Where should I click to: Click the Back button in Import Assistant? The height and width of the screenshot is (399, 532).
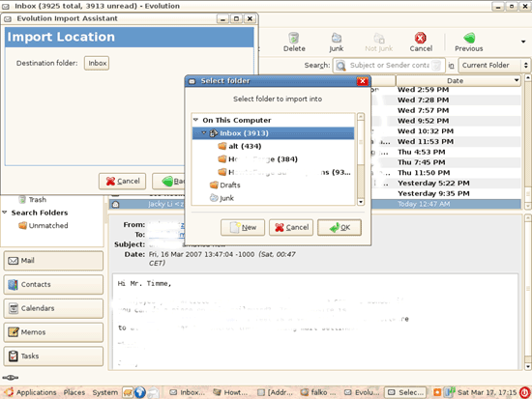[168, 182]
